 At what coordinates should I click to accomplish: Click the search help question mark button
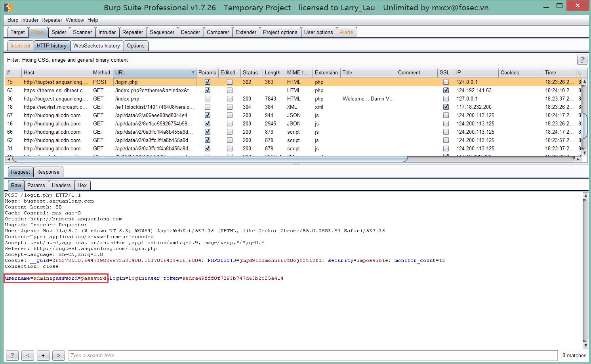[x=12, y=355]
